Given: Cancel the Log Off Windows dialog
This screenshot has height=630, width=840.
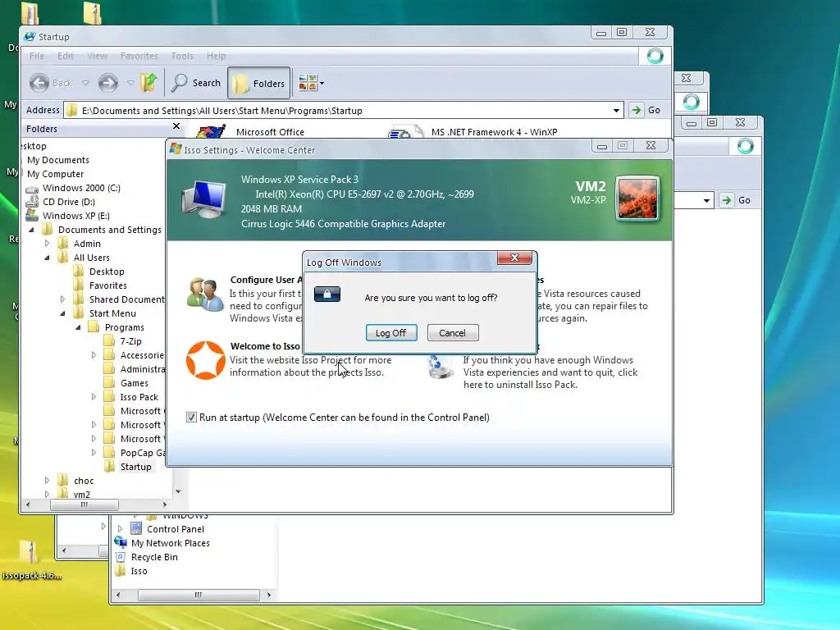Looking at the screenshot, I should pos(453,333).
